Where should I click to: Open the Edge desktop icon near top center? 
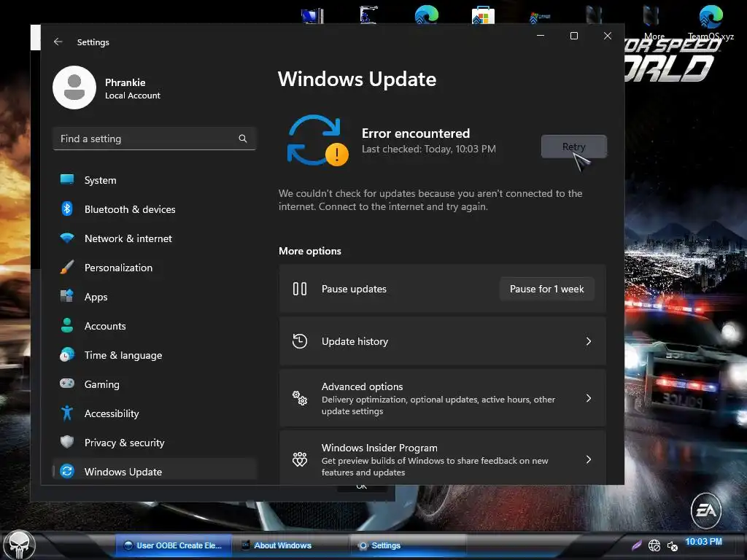pos(426,15)
